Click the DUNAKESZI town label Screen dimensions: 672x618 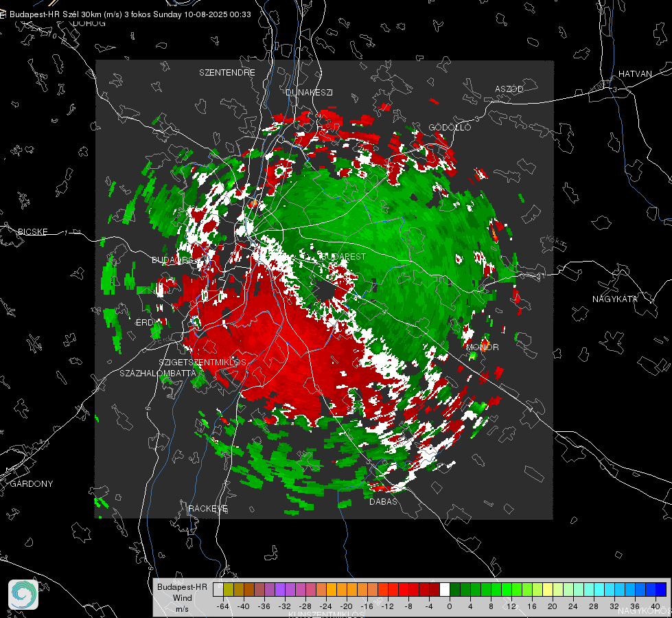tap(309, 93)
